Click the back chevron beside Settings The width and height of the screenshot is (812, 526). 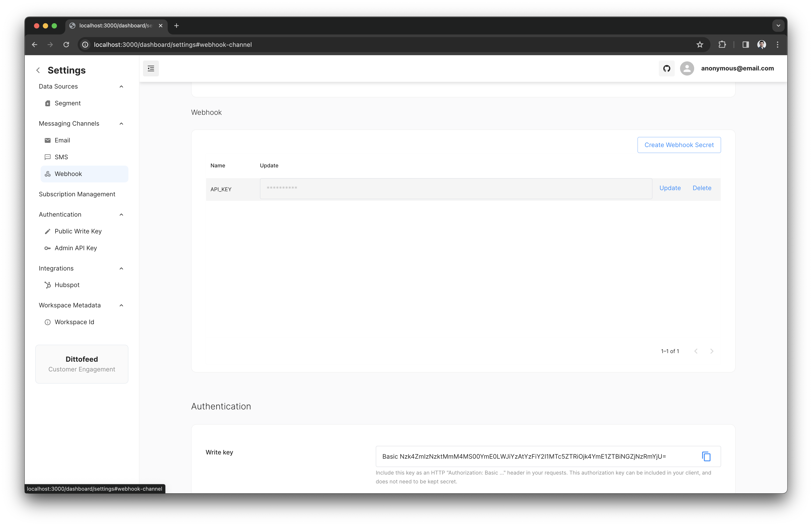click(x=38, y=70)
